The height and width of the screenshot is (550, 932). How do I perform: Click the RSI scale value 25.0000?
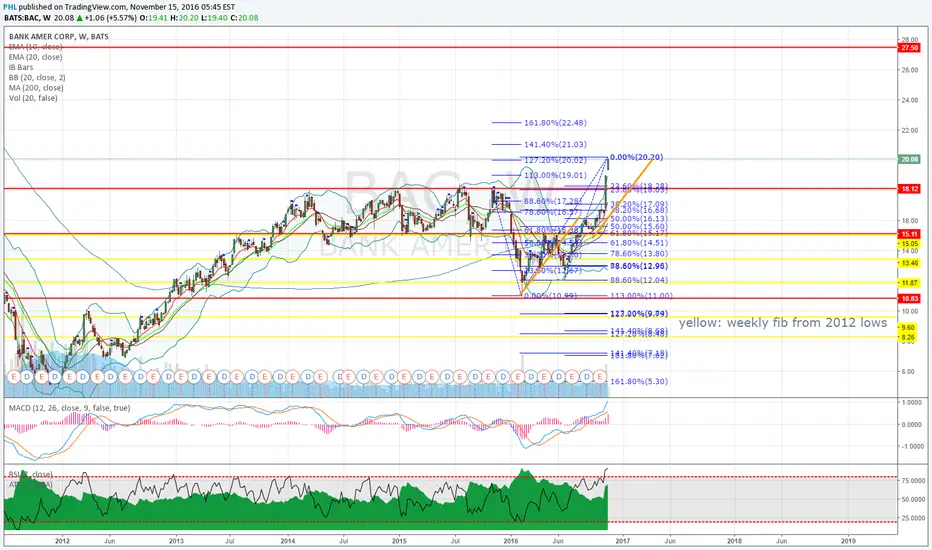(913, 518)
